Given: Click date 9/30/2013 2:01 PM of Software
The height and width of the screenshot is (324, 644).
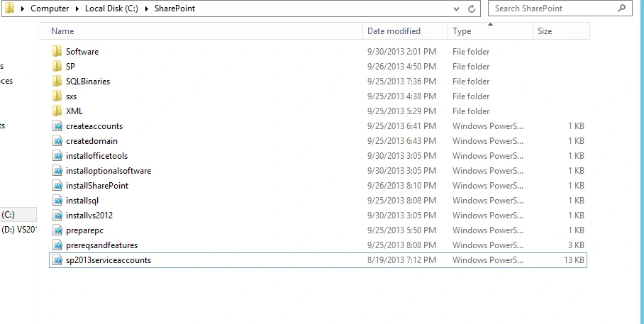Looking at the screenshot, I should [x=401, y=52].
